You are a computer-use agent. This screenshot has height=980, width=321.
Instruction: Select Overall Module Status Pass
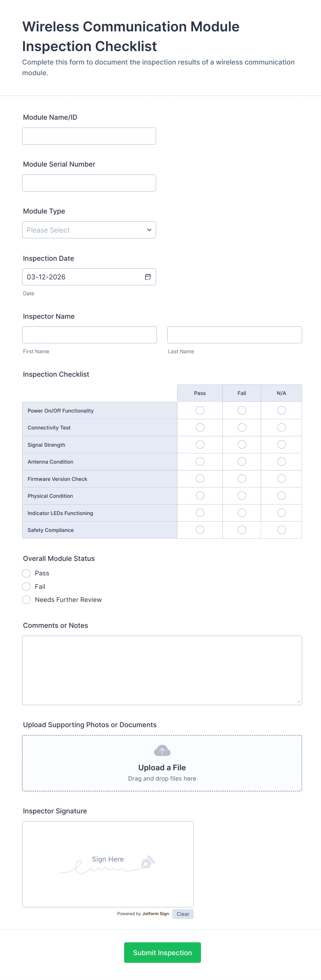[26, 573]
